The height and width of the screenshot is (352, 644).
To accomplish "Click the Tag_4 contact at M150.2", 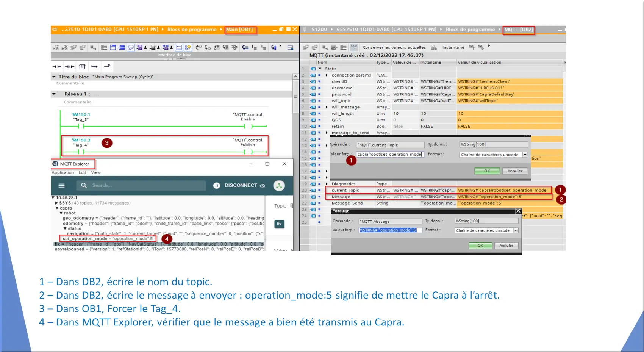I will tap(81, 152).
